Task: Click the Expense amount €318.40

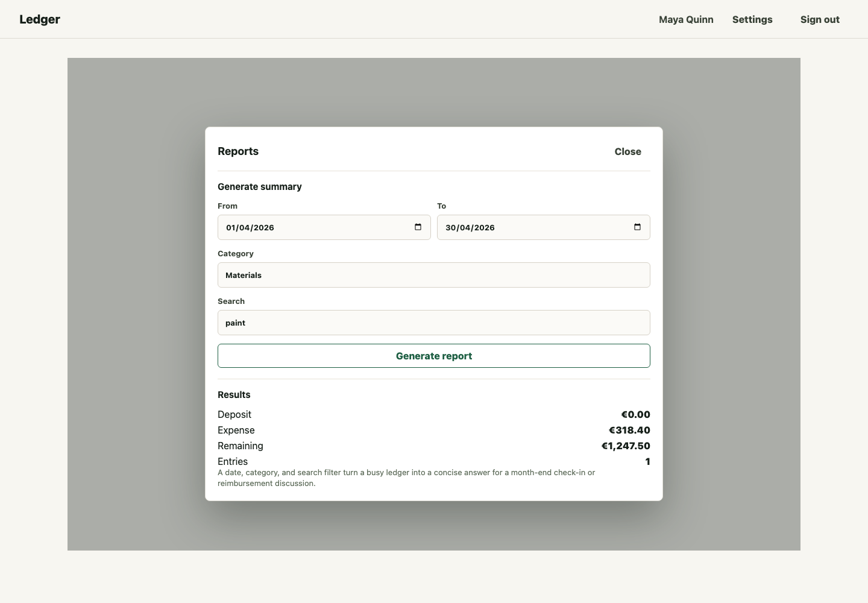Action: pyautogui.click(x=629, y=430)
